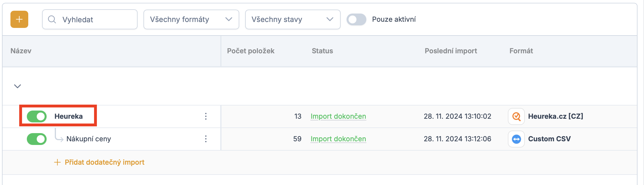Click the orange plus add button
This screenshot has height=185, width=644.
[19, 19]
